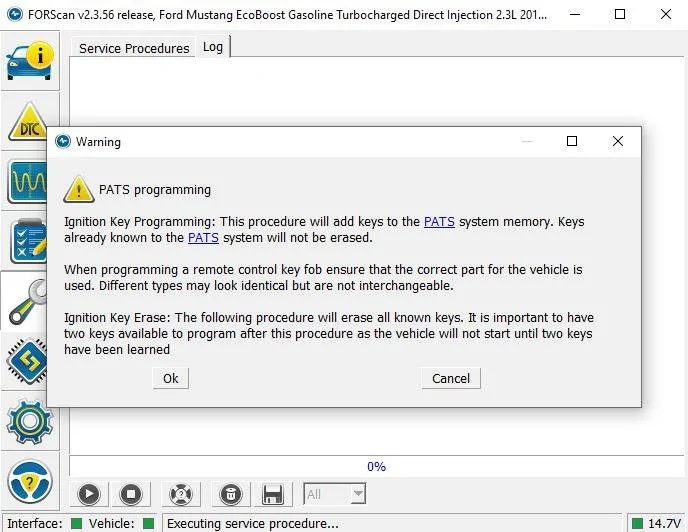Open the vehicle information section
Viewport: 688px width, 532px height.
click(x=29, y=60)
